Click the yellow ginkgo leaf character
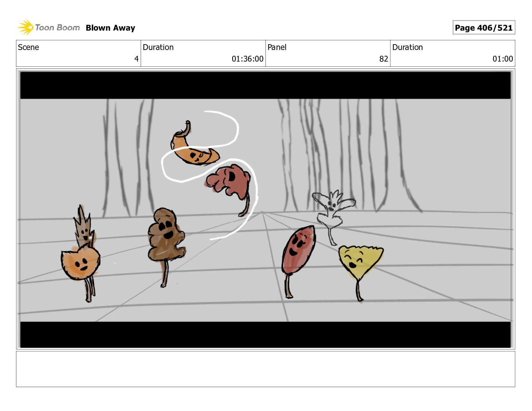 (360, 273)
